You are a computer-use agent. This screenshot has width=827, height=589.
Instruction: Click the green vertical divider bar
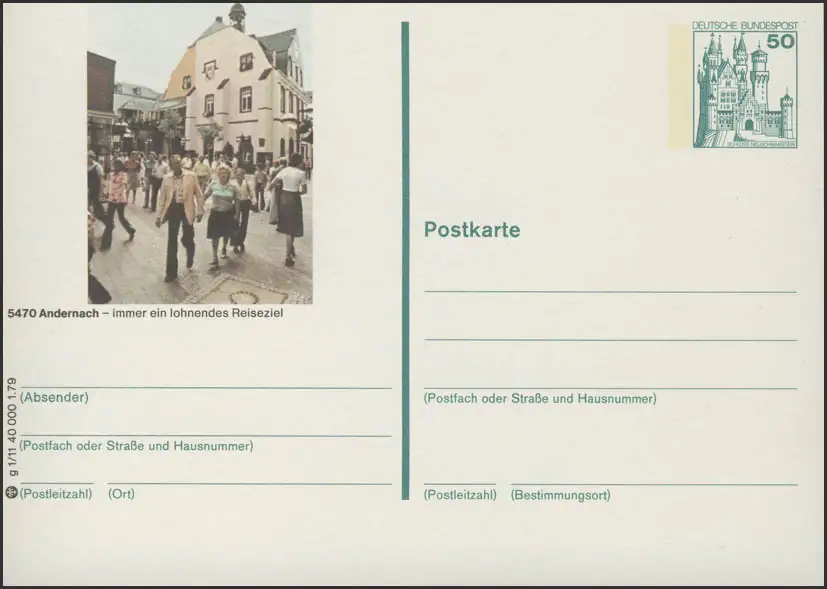tap(405, 260)
